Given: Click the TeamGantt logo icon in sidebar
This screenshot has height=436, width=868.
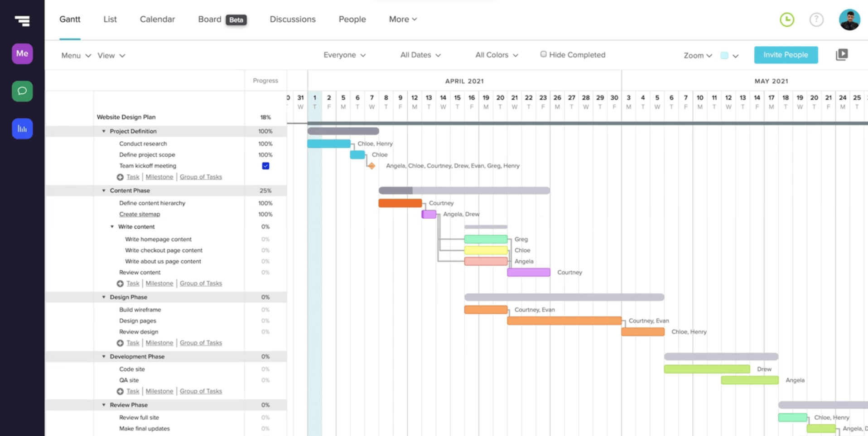Looking at the screenshot, I should [x=22, y=20].
